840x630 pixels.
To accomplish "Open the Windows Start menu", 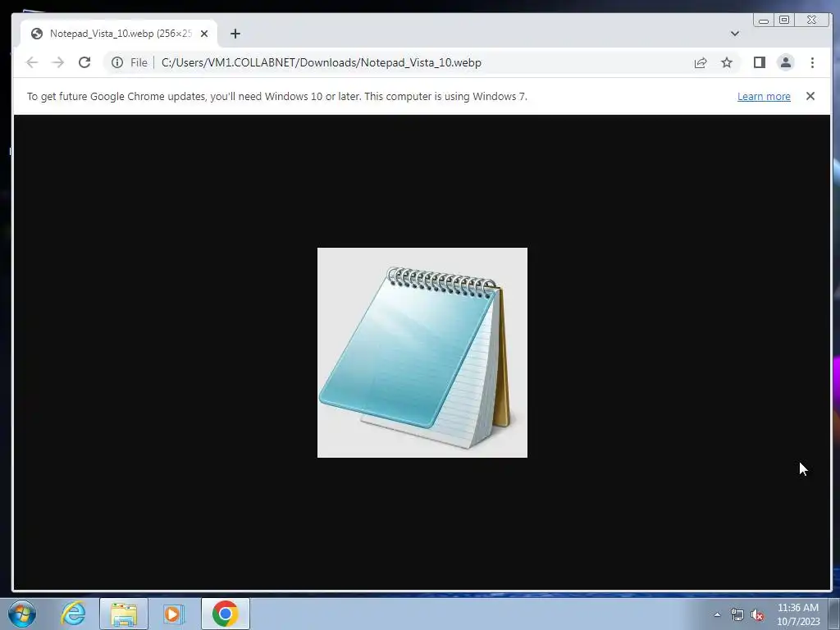I will click(x=22, y=614).
